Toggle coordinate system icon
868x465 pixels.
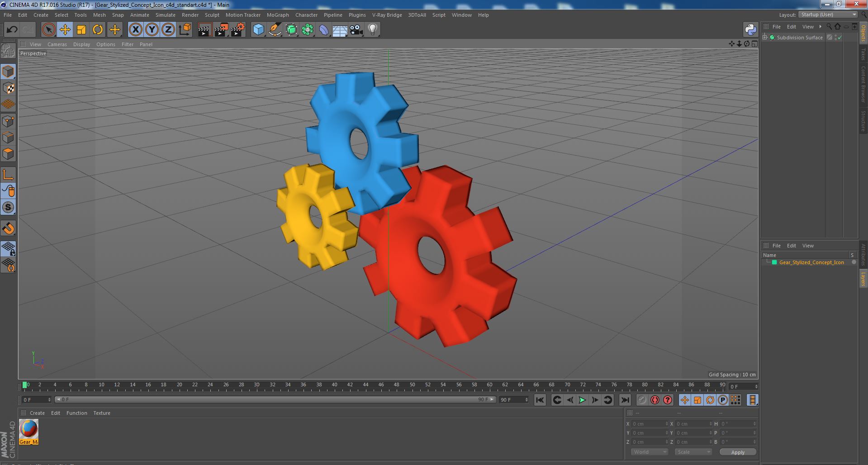coord(185,30)
